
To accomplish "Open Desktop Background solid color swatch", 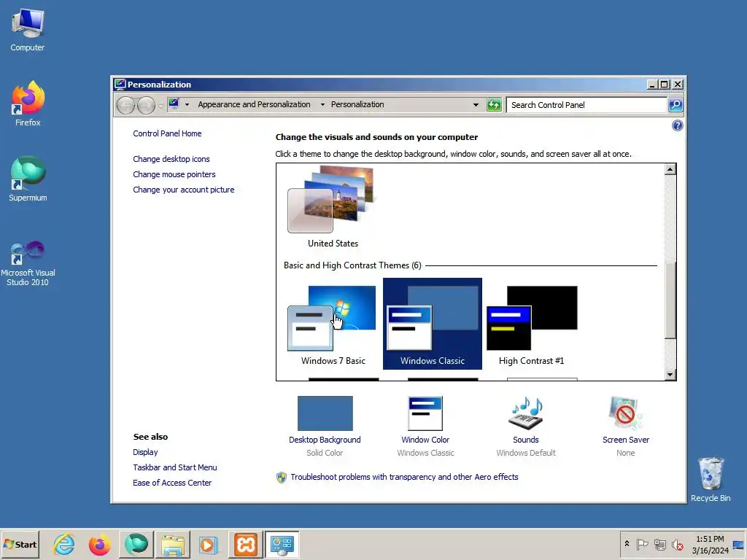I will tap(325, 413).
